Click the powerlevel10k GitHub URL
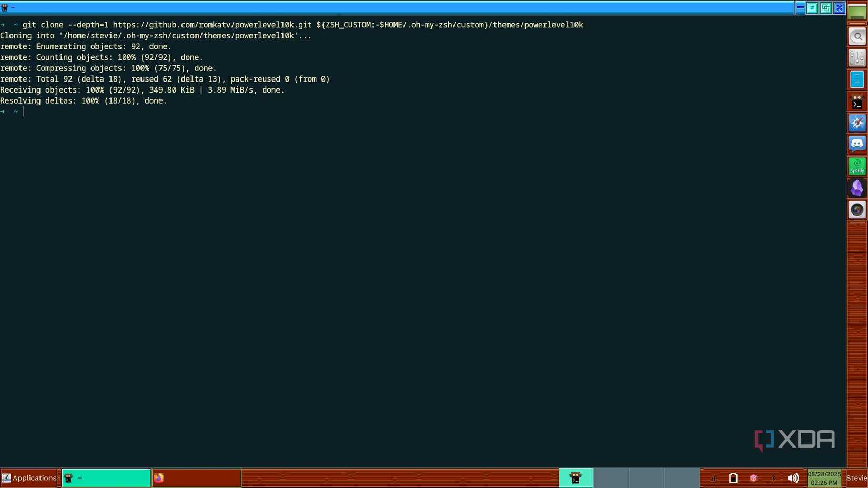Screen dimensions: 868x488 210,24
